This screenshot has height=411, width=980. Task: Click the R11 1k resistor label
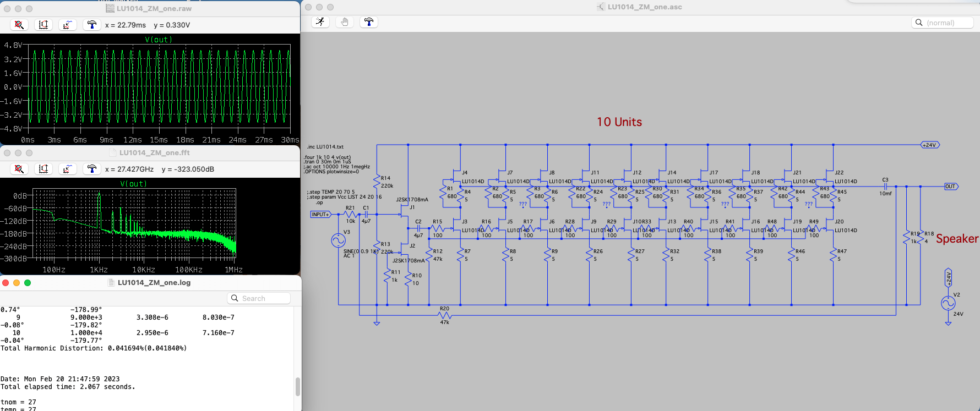point(395,276)
